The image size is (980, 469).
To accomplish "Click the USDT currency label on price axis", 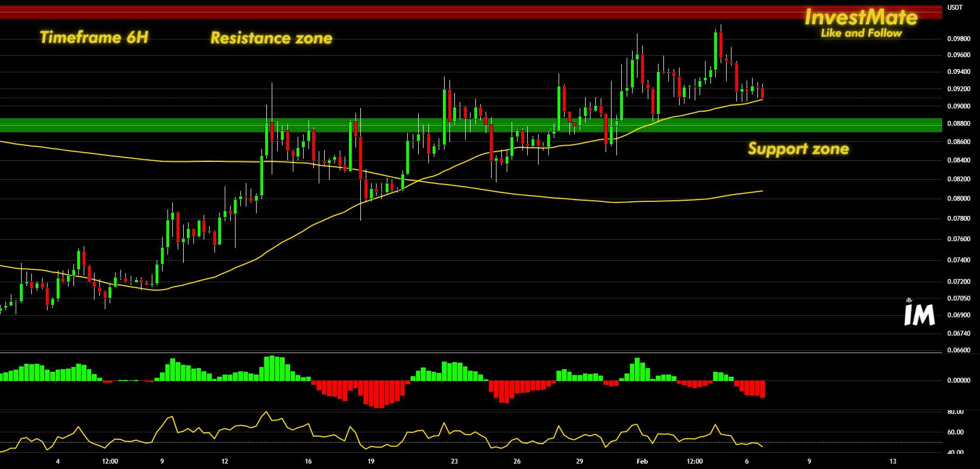I will 955,8.
